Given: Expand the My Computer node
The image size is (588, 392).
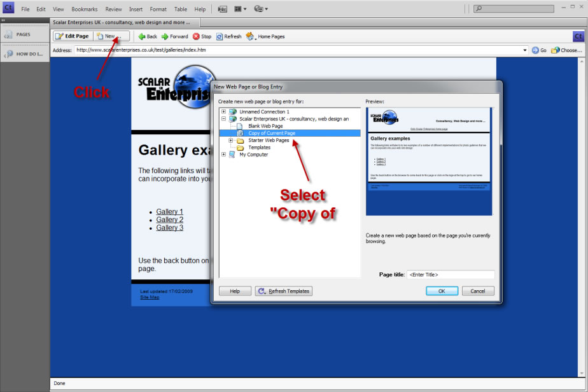Looking at the screenshot, I should coord(223,155).
